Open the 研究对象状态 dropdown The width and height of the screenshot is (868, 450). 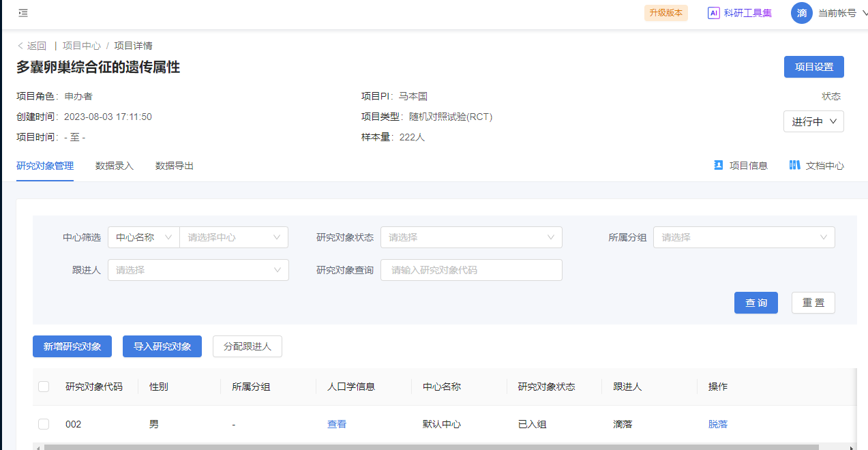click(x=471, y=237)
